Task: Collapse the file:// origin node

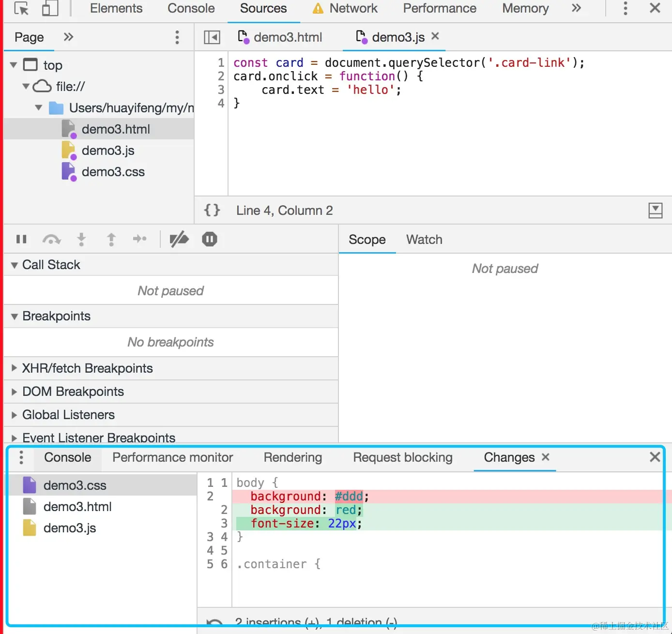Action: pos(26,86)
